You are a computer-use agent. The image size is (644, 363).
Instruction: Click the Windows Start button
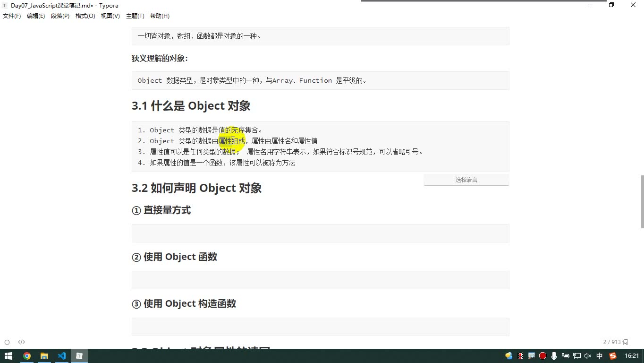point(8,356)
